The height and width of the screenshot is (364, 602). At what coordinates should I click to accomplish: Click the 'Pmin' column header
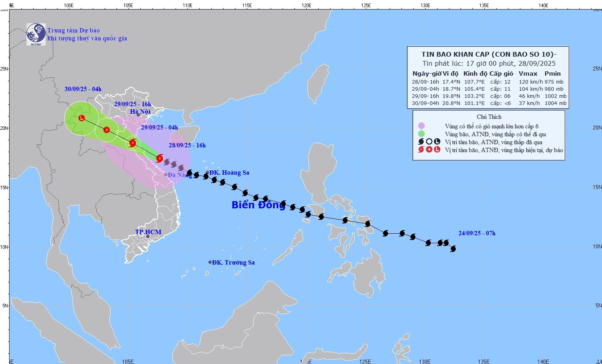552,74
